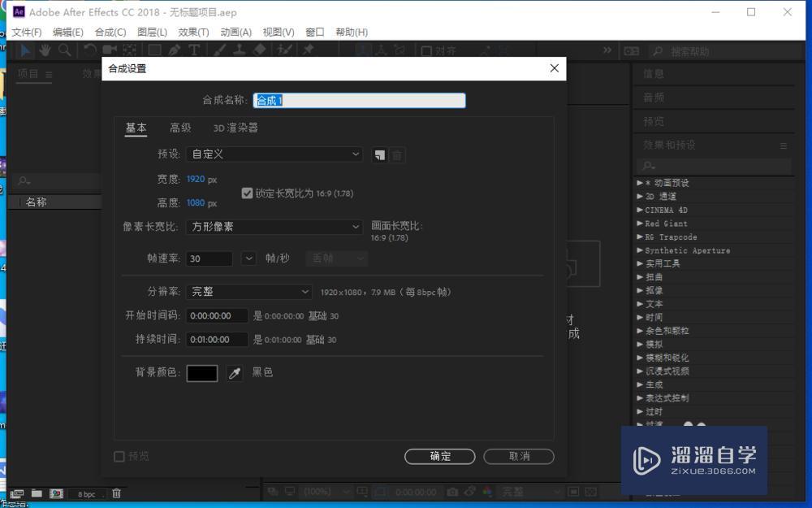This screenshot has width=812, height=508.
Task: Select the Pen tool
Action: click(175, 50)
